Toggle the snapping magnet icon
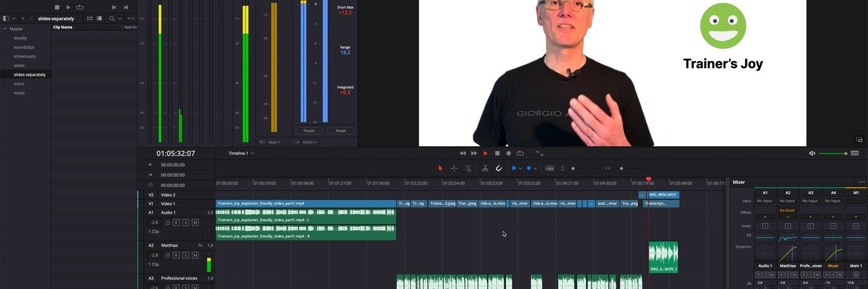This screenshot has width=868, height=289. pos(499,168)
